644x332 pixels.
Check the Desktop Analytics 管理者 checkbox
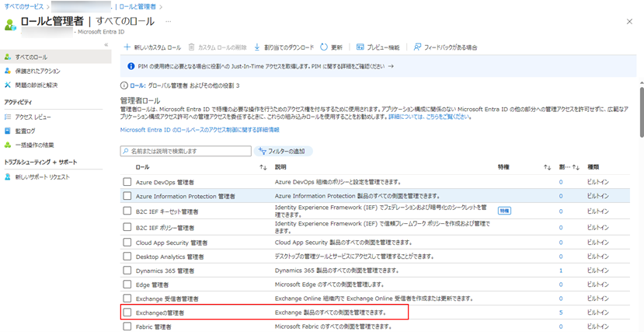point(127,257)
